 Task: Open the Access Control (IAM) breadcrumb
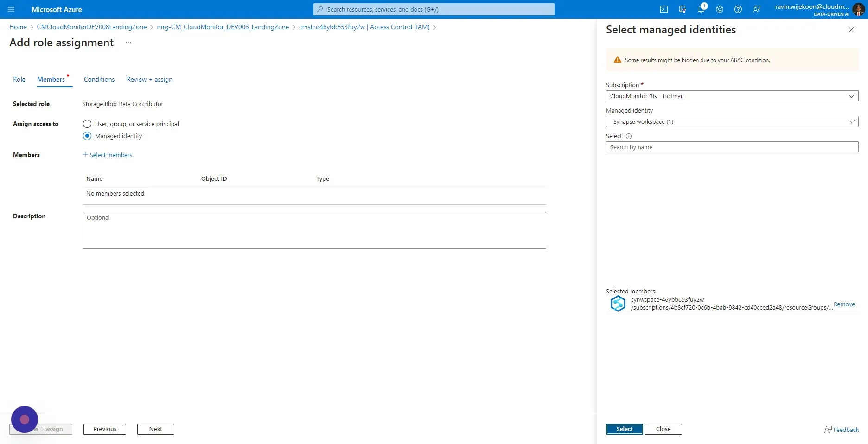(x=364, y=27)
